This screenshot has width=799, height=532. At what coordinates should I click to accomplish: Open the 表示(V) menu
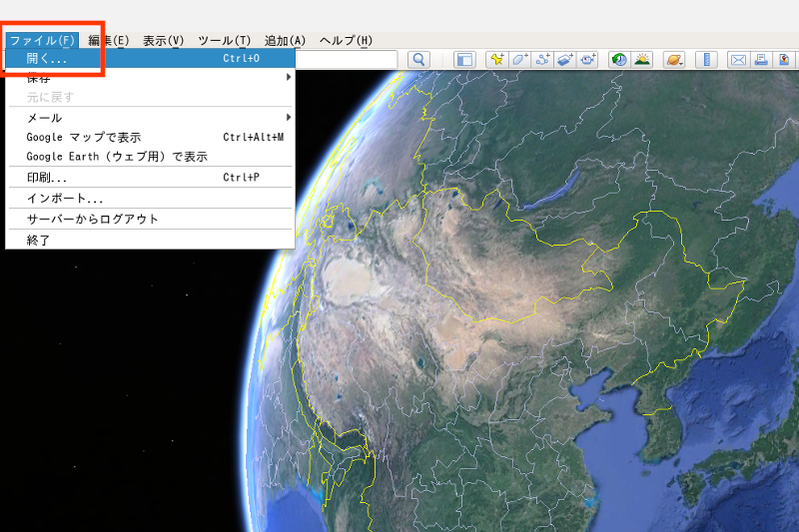tap(163, 40)
